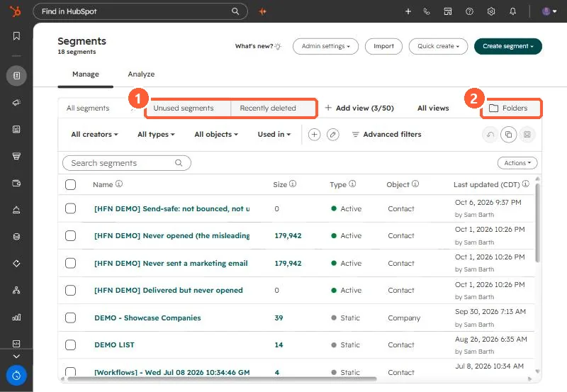Click the circular plus add-filter icon
Image resolution: width=567 pixels, height=392 pixels.
coord(314,135)
